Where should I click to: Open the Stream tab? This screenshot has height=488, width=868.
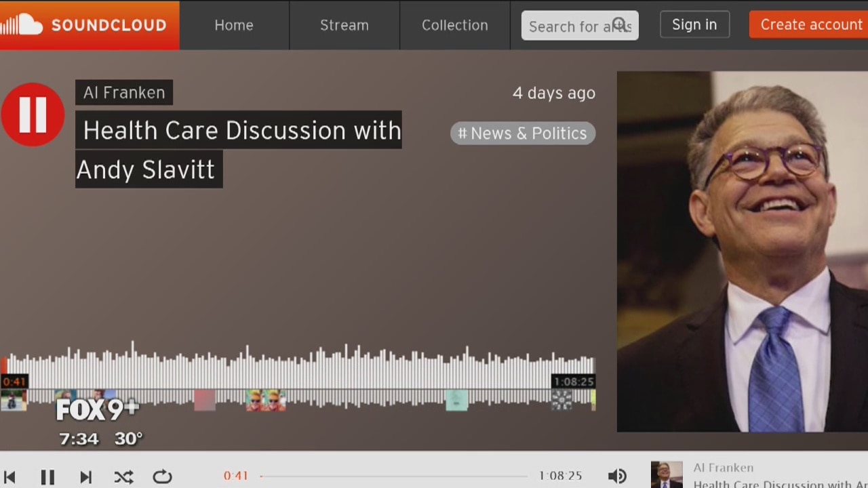click(x=344, y=25)
